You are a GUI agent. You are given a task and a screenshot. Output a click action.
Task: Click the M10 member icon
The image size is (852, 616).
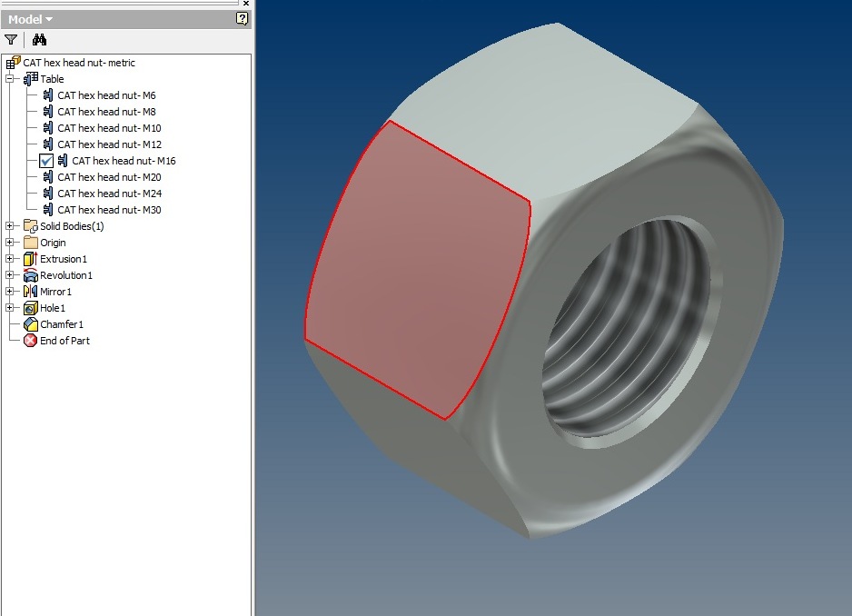(x=48, y=128)
